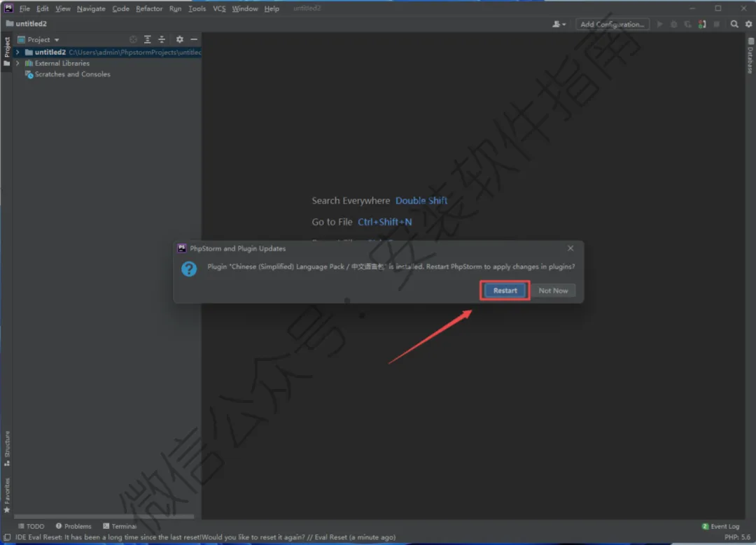Click the Restart button in update dialog
Image resolution: width=756 pixels, height=545 pixels.
point(505,290)
